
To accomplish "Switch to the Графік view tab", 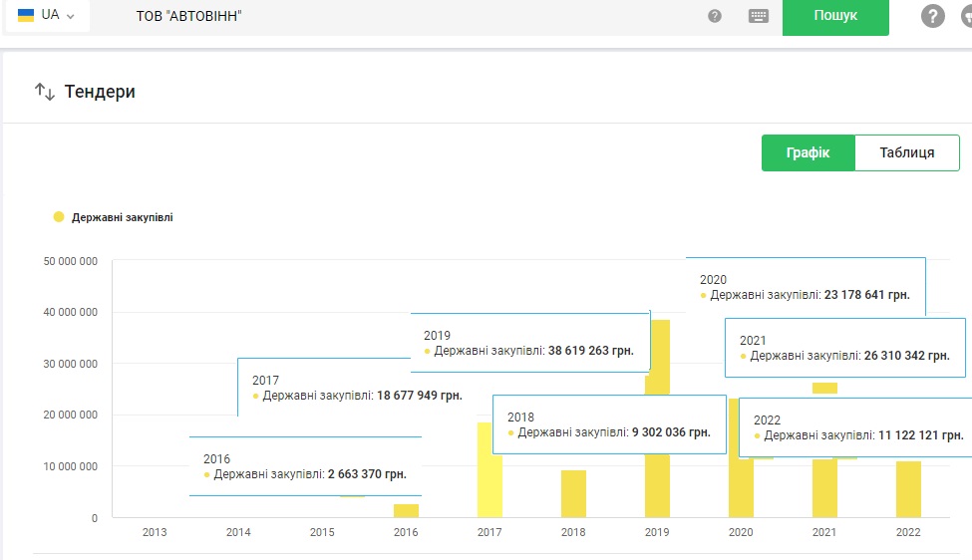I will click(x=808, y=152).
